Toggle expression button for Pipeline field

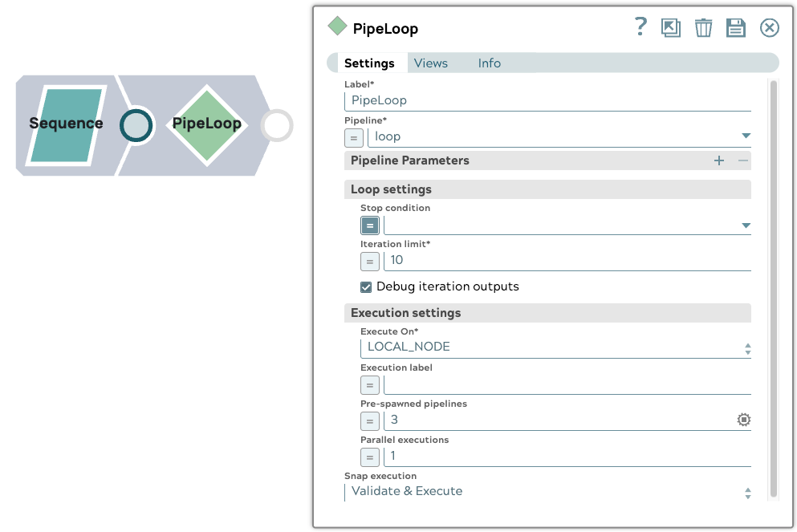point(354,137)
